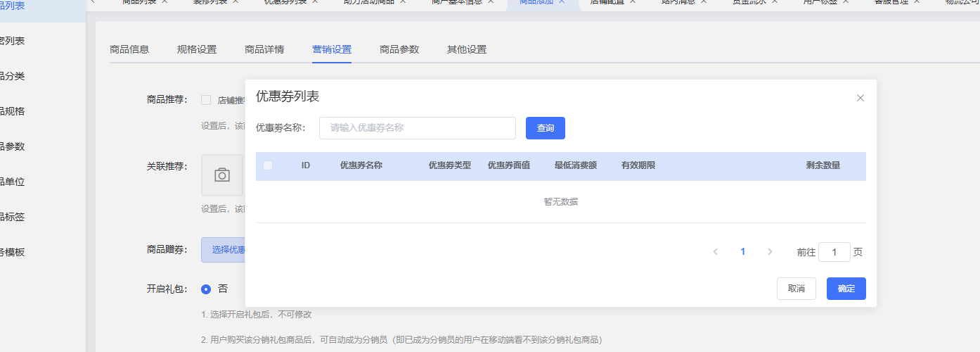
Task: Click the camera upload icon for 关联推荐
Action: pyautogui.click(x=222, y=175)
